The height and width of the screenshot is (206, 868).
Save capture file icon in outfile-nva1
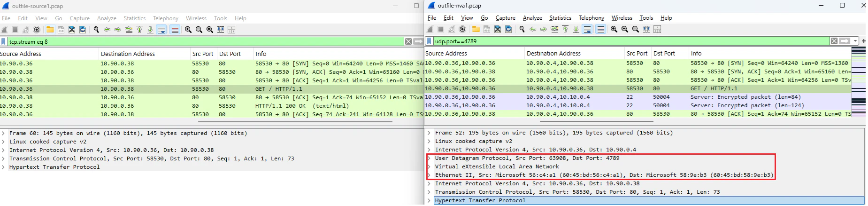click(x=487, y=29)
